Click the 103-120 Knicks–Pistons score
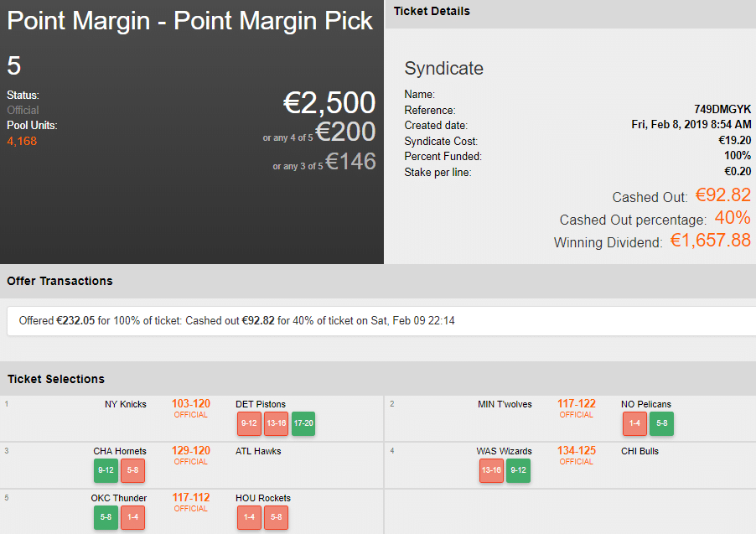This screenshot has height=534, width=756. pyautogui.click(x=191, y=404)
